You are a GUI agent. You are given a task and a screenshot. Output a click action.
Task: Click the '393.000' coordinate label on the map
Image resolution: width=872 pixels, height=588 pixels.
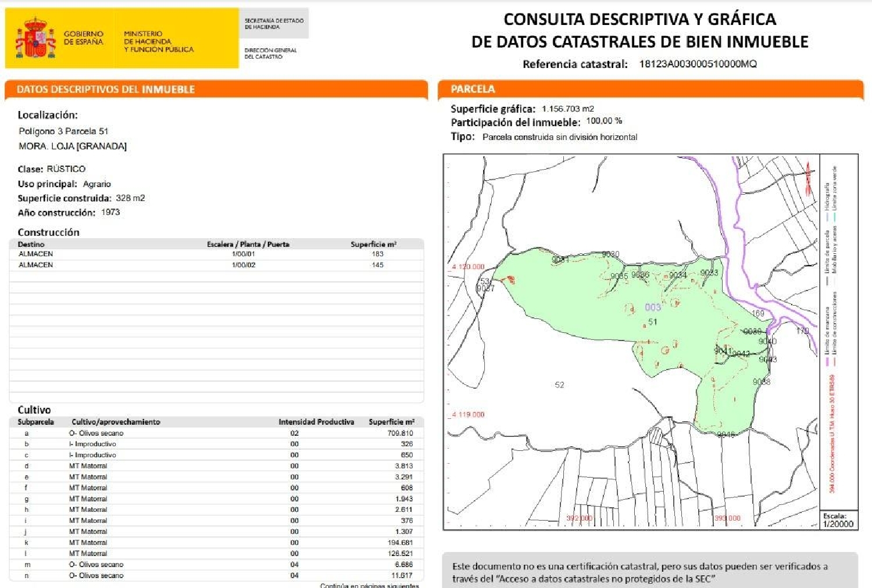click(x=727, y=518)
